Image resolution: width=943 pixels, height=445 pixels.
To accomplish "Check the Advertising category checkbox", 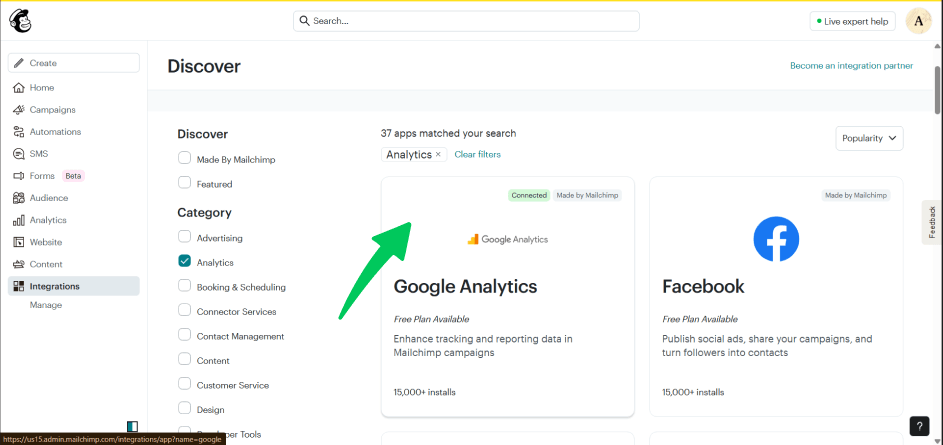I will pos(185,236).
